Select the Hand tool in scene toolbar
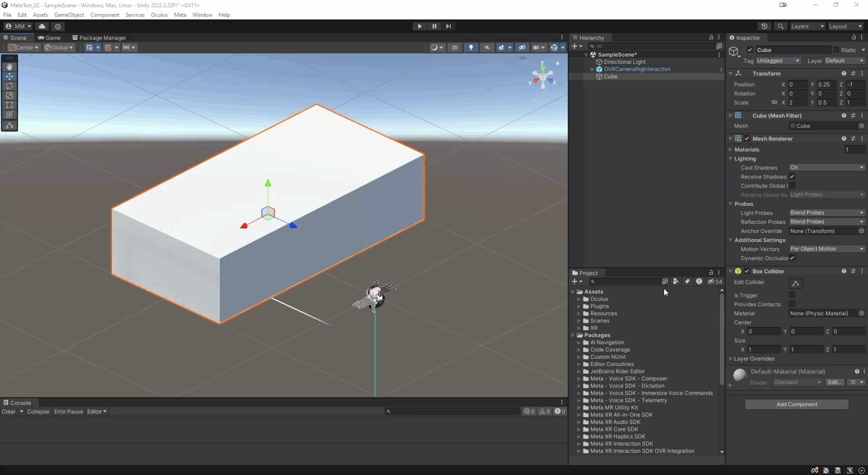The height and width of the screenshot is (475, 868). (10, 67)
